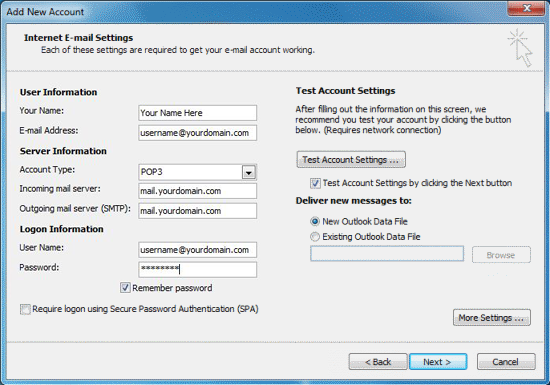Click the E-mail Address input field
This screenshot has width=550, height=385.
pyautogui.click(x=197, y=133)
